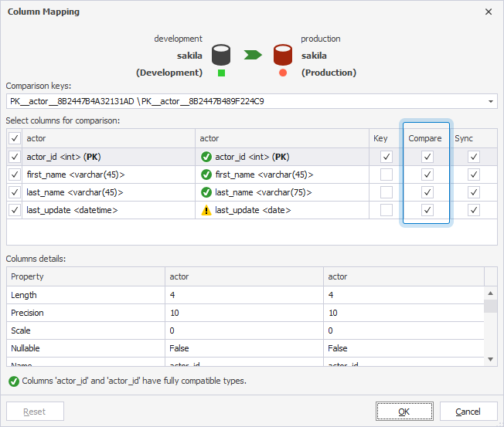Click the red circle production indicator
Viewport: 504px width, 427px height.
(x=283, y=73)
